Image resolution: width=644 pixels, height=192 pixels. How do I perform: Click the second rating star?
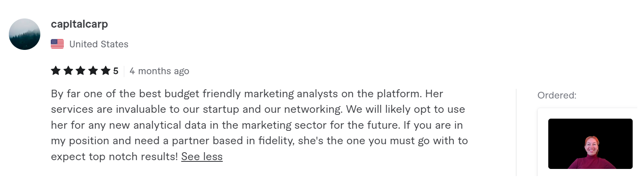tap(68, 71)
